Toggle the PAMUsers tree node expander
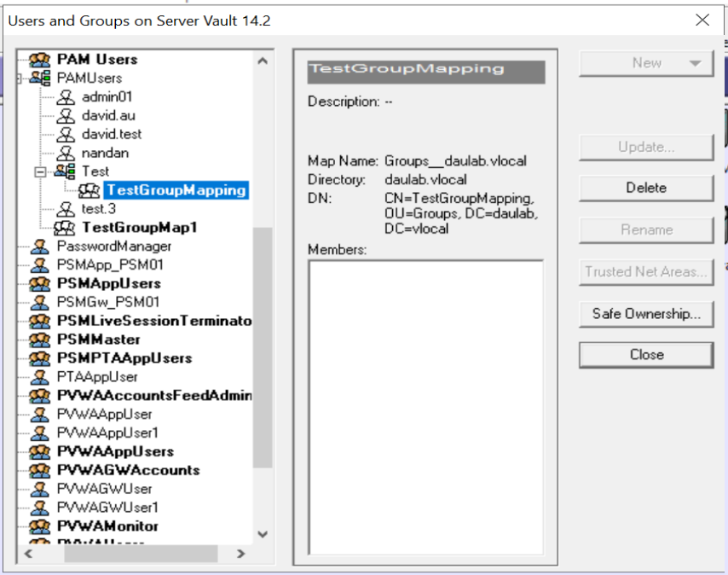Image resolution: width=728 pixels, height=575 pixels. coord(19,78)
